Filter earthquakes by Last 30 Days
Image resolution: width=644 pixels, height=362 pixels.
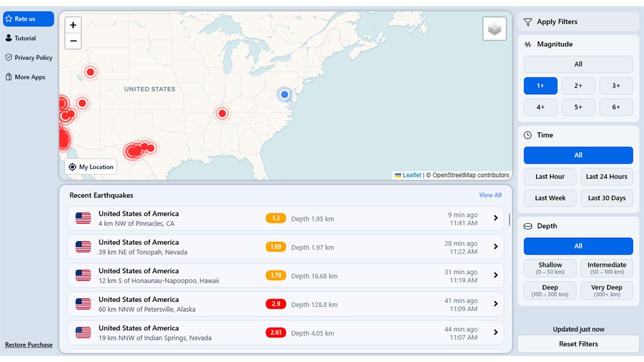(607, 198)
